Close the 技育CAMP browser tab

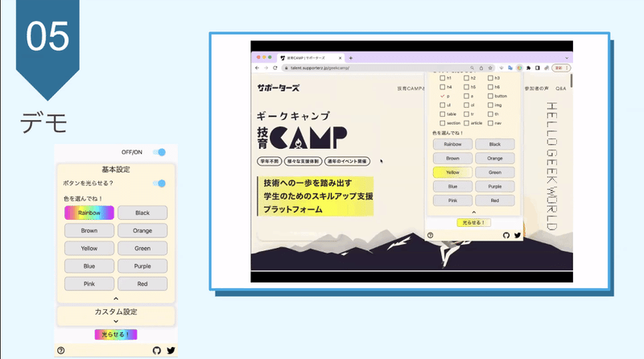(x=340, y=58)
